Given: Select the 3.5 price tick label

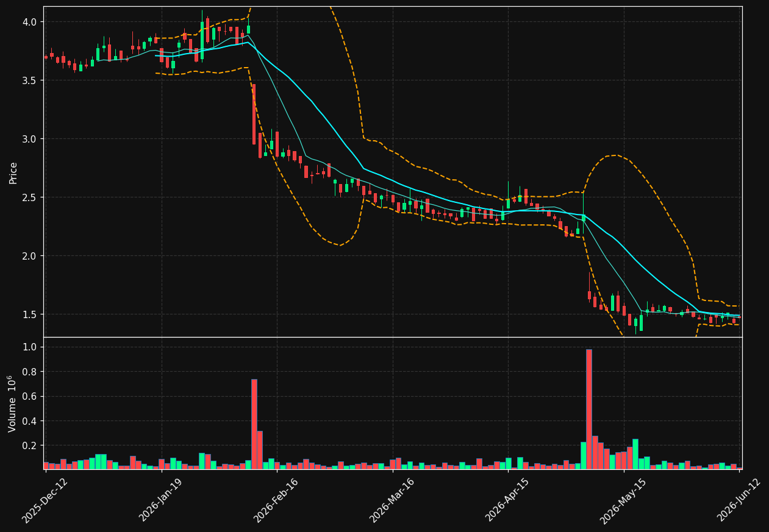Looking at the screenshot, I should (x=30, y=80).
